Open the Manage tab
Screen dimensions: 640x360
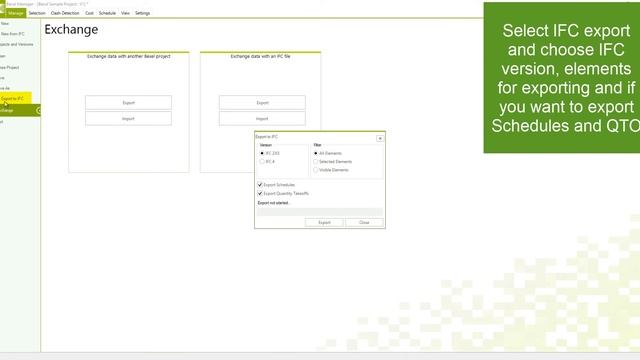(x=16, y=13)
